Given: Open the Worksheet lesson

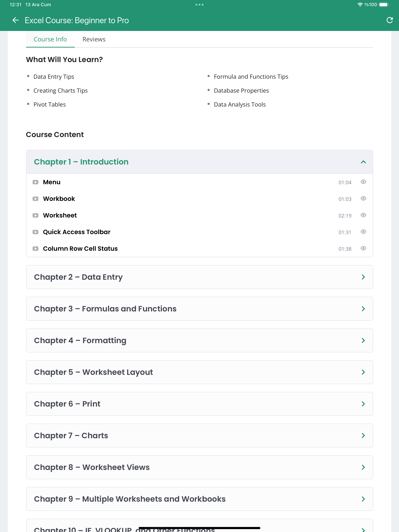Looking at the screenshot, I should pyautogui.click(x=199, y=215).
